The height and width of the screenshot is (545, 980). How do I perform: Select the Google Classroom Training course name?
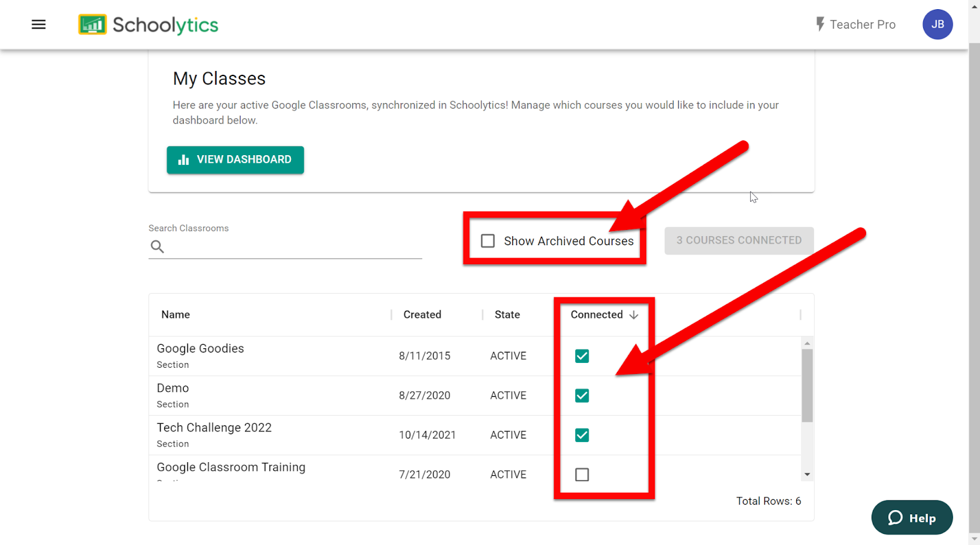tap(231, 467)
